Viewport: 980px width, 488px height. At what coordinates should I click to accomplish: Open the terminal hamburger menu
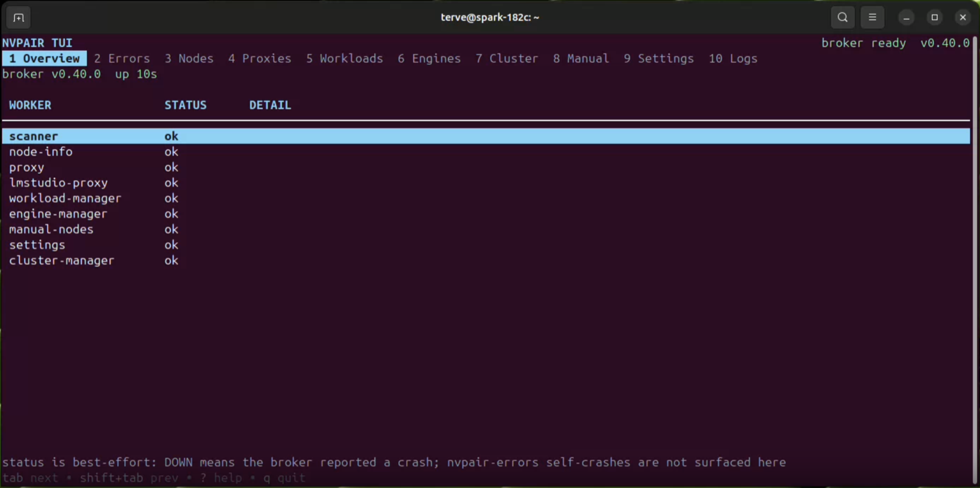coord(872,18)
